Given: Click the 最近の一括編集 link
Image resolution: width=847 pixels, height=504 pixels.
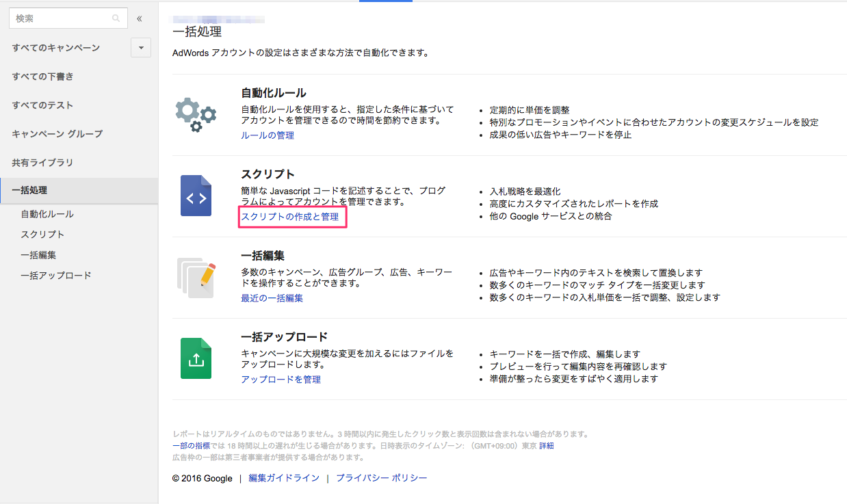Looking at the screenshot, I should [x=272, y=298].
